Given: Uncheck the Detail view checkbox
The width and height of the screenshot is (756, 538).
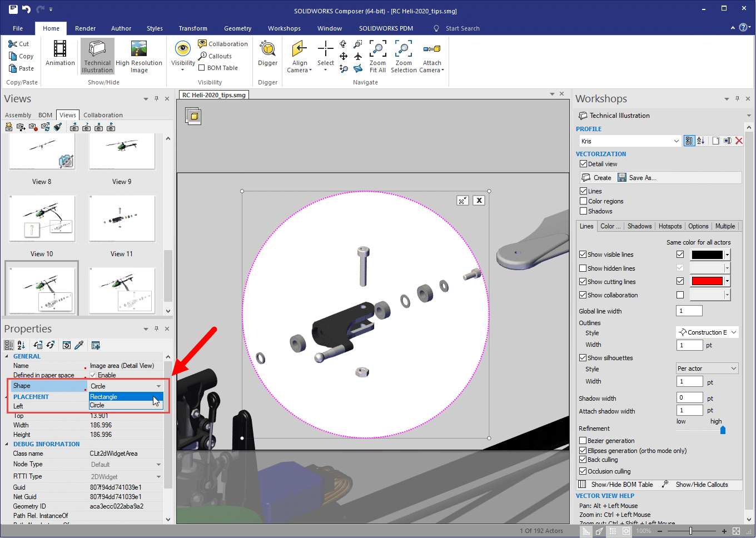Looking at the screenshot, I should (583, 164).
